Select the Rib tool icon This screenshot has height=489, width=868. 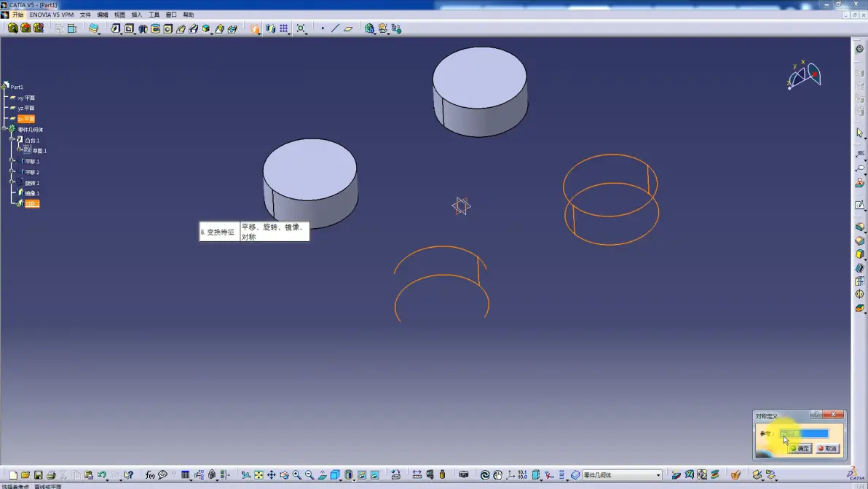181,28
